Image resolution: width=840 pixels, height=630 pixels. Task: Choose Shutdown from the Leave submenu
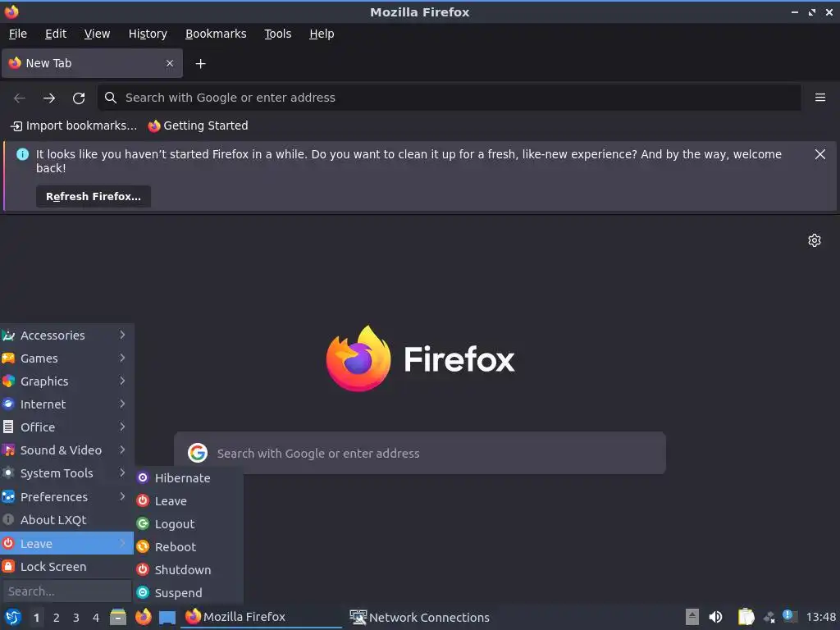point(189,570)
